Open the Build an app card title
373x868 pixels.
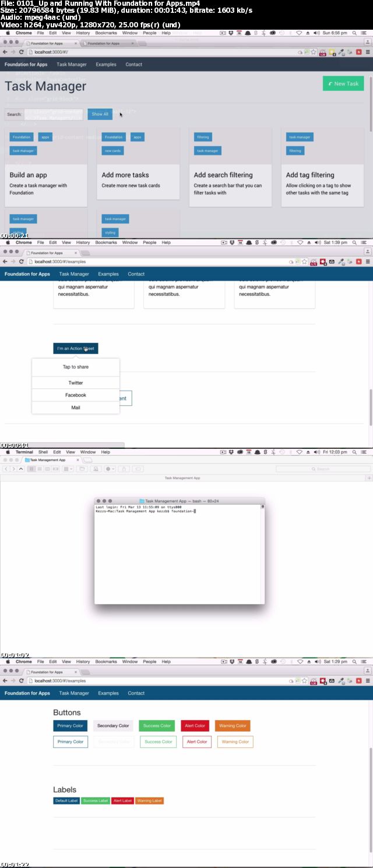coord(28,175)
